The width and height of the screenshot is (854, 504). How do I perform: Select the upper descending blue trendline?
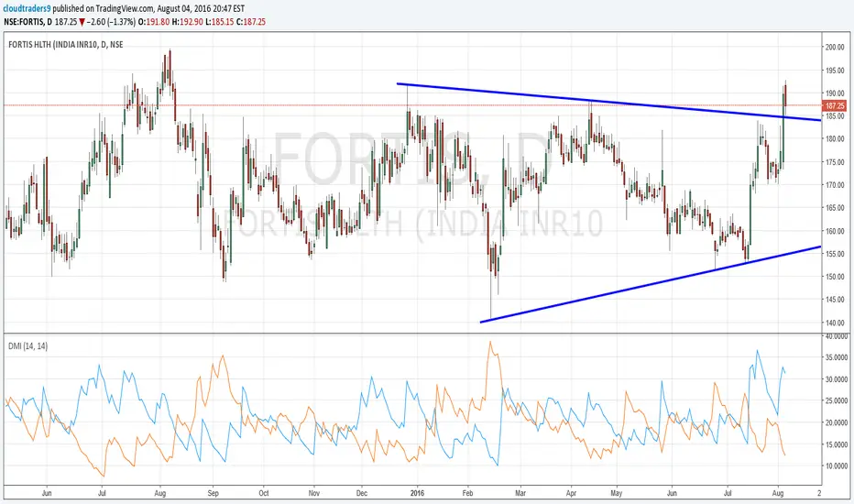tap(609, 102)
